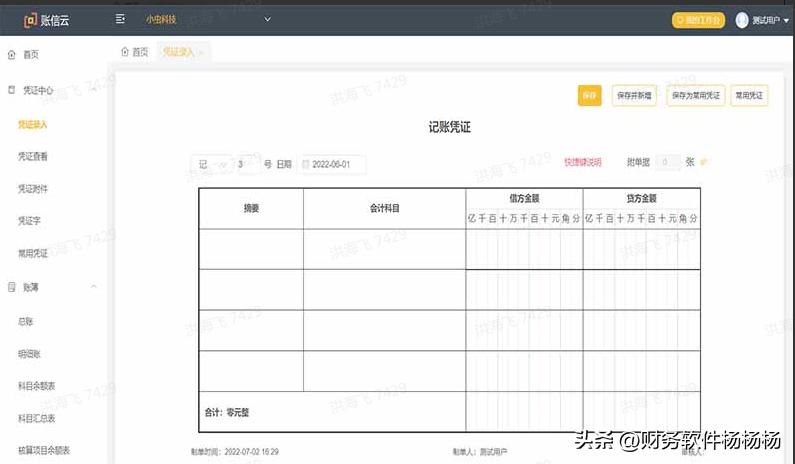The width and height of the screenshot is (795, 464).
Task: Open 凭证附件 in the sidebar
Action: tap(32, 189)
